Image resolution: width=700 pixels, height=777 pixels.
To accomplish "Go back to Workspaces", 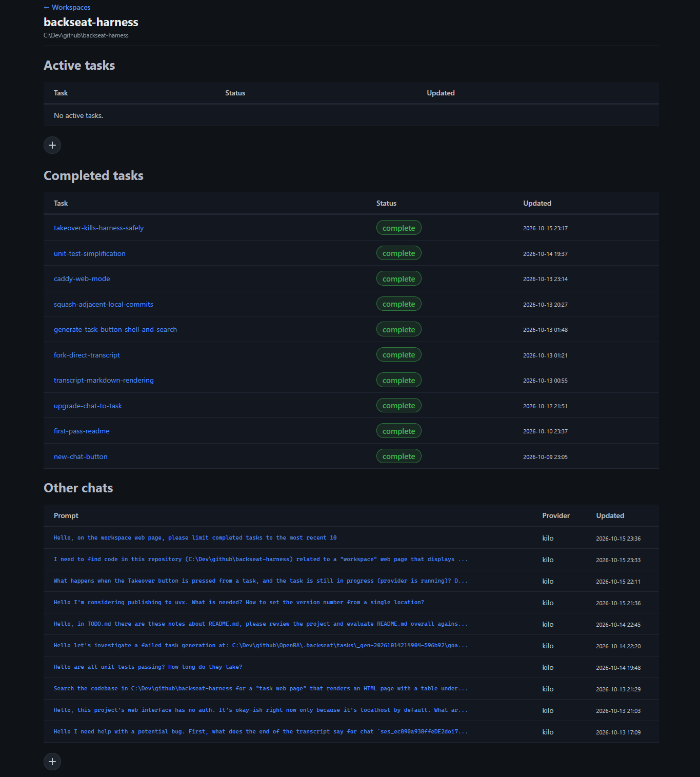I will [x=67, y=7].
